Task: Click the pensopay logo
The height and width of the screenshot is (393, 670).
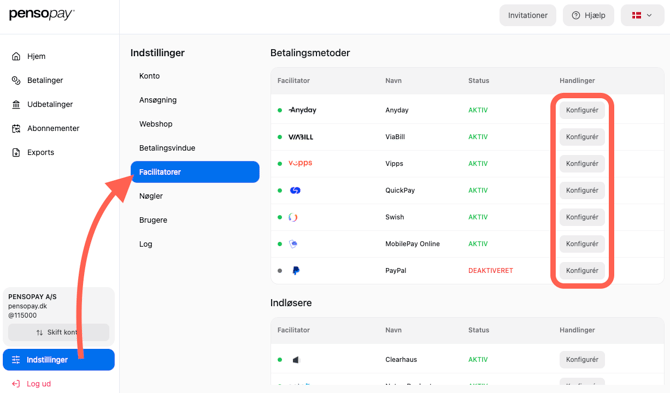Action: pyautogui.click(x=41, y=14)
